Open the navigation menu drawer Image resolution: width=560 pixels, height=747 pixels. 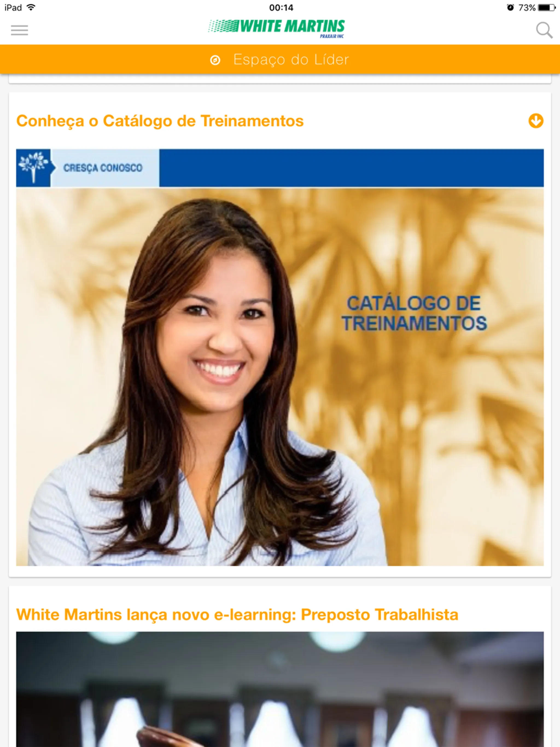pyautogui.click(x=19, y=30)
